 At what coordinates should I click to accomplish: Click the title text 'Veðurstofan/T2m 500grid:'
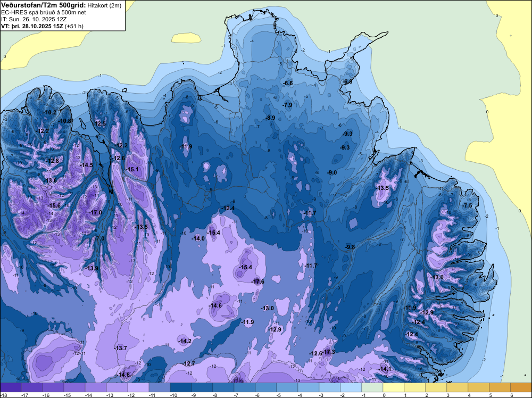pyautogui.click(x=44, y=5)
